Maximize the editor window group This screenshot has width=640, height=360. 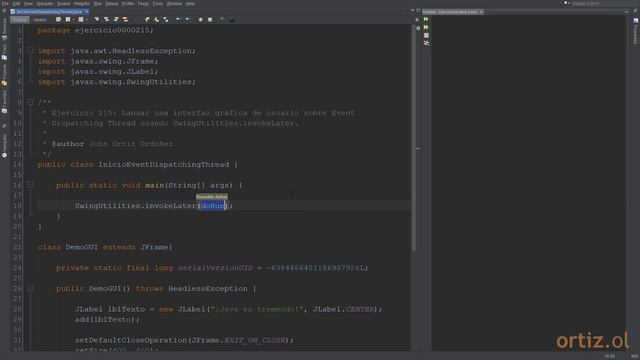tap(418, 11)
